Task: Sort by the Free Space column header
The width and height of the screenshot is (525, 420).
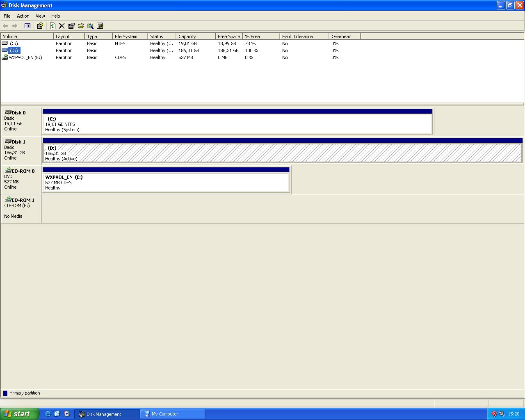Action: click(x=229, y=37)
